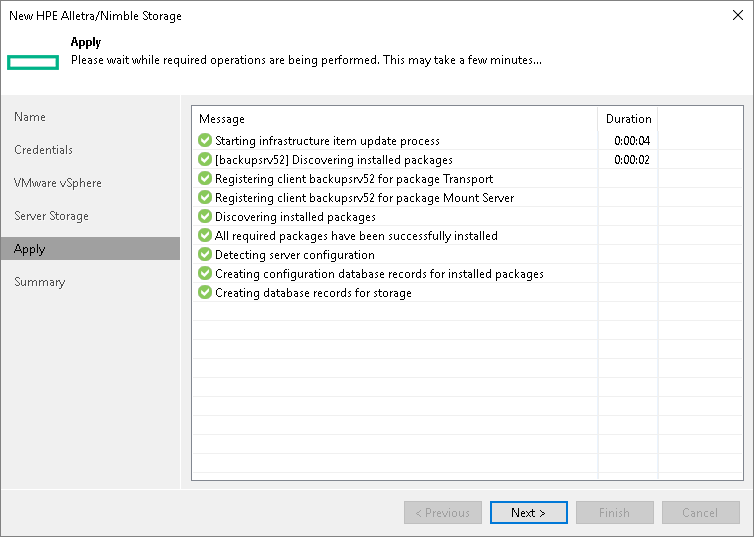Open the Credentials wizard step
Screen dimensions: 754x537
(90, 150)
